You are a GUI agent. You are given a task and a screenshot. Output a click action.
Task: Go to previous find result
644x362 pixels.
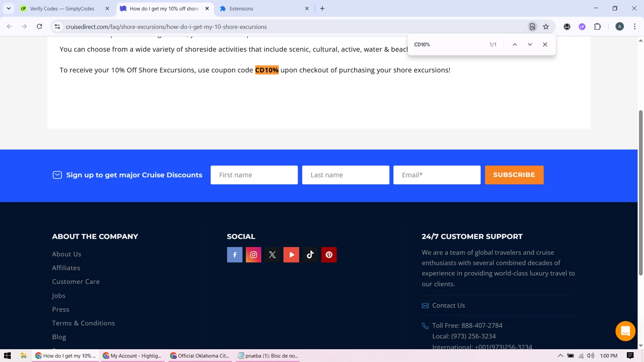point(514,45)
